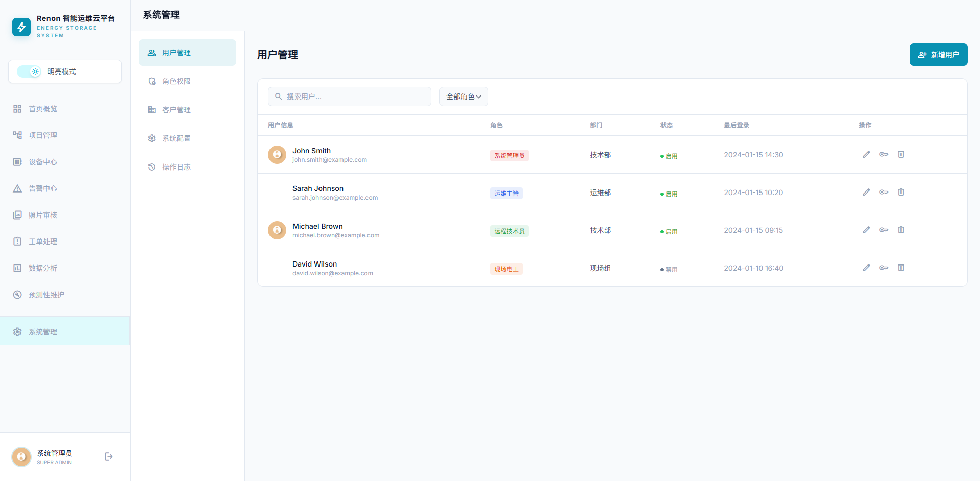
Task: Open 预测性维护 from the sidebar
Action: [46, 295]
